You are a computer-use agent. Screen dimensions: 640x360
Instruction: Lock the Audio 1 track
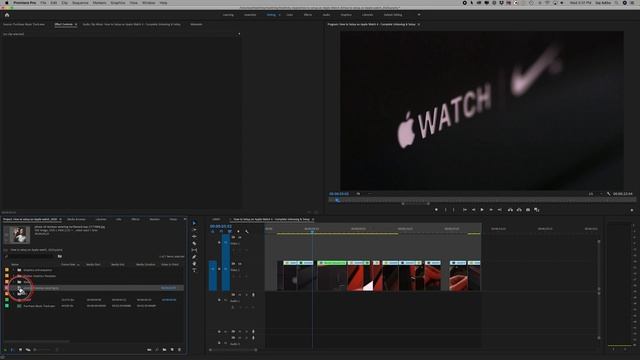point(219,300)
